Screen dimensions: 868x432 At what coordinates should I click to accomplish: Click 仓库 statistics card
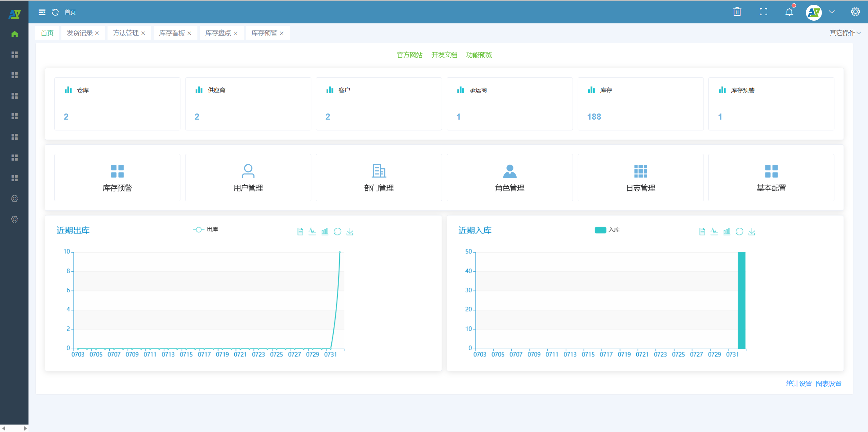tap(117, 104)
